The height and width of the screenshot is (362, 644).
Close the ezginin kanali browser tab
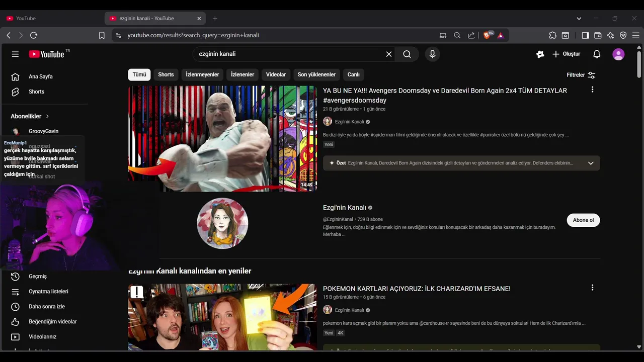pos(199,18)
